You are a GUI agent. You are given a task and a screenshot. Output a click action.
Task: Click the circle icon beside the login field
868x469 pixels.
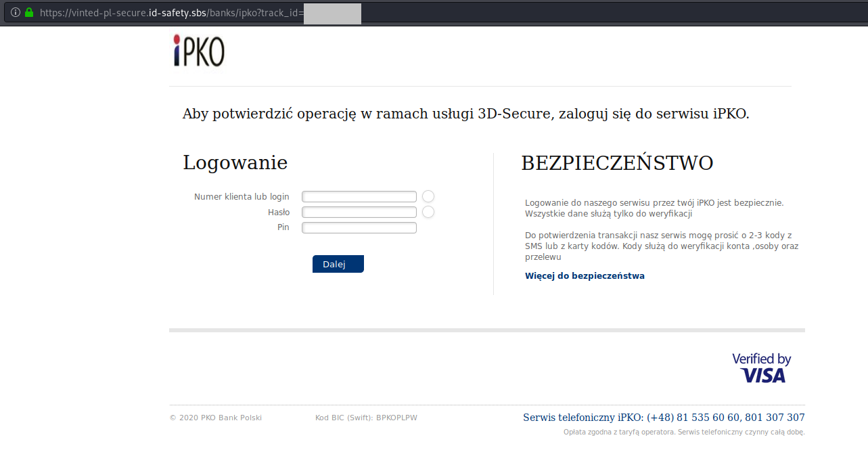[x=428, y=196]
